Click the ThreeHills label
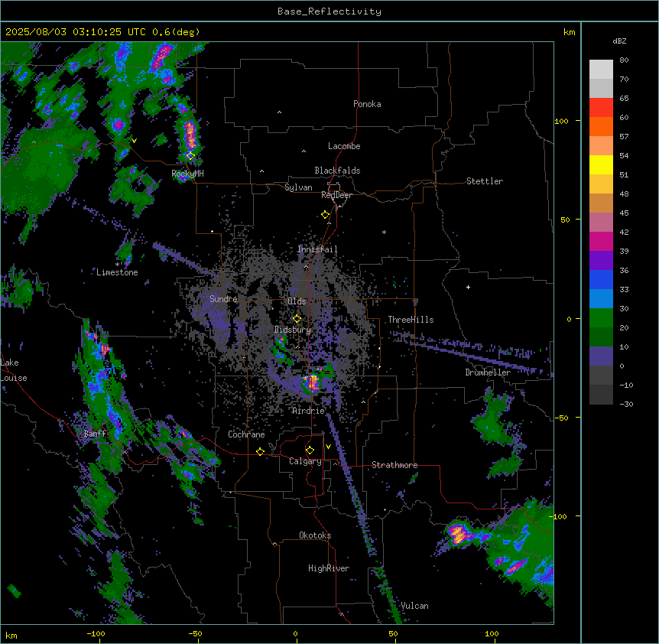The height and width of the screenshot is (644, 659). [x=411, y=320]
